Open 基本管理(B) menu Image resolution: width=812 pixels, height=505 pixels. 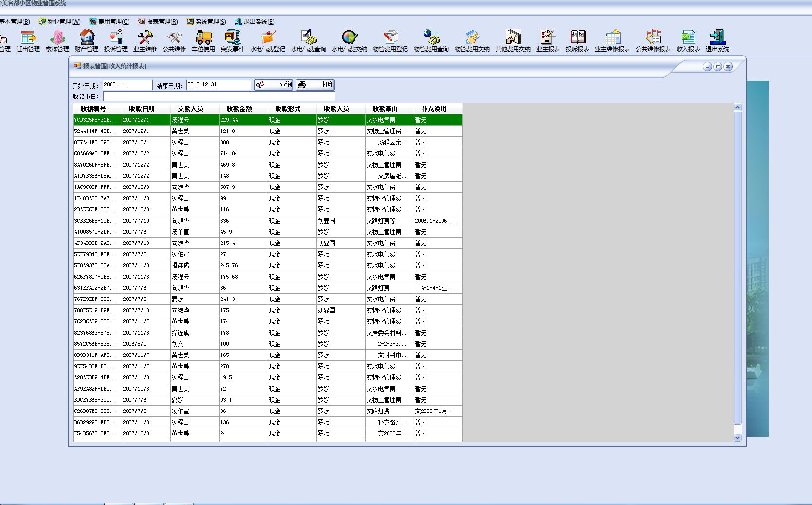(15, 21)
